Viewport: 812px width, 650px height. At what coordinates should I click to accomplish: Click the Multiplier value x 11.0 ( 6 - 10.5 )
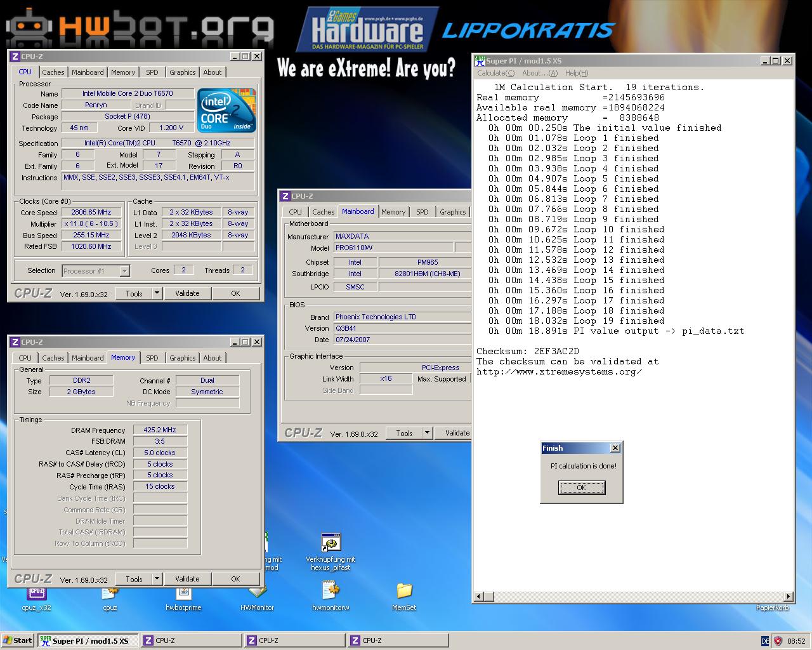pyautogui.click(x=92, y=223)
